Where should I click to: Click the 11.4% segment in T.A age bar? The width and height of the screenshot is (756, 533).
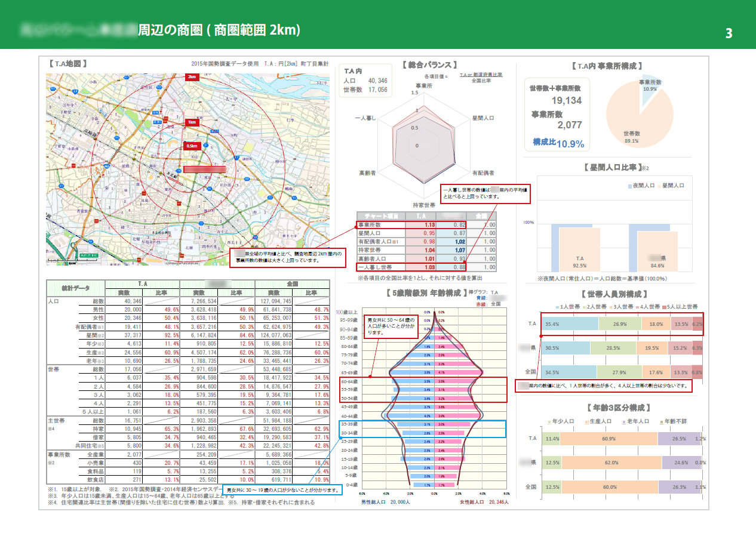(x=552, y=439)
